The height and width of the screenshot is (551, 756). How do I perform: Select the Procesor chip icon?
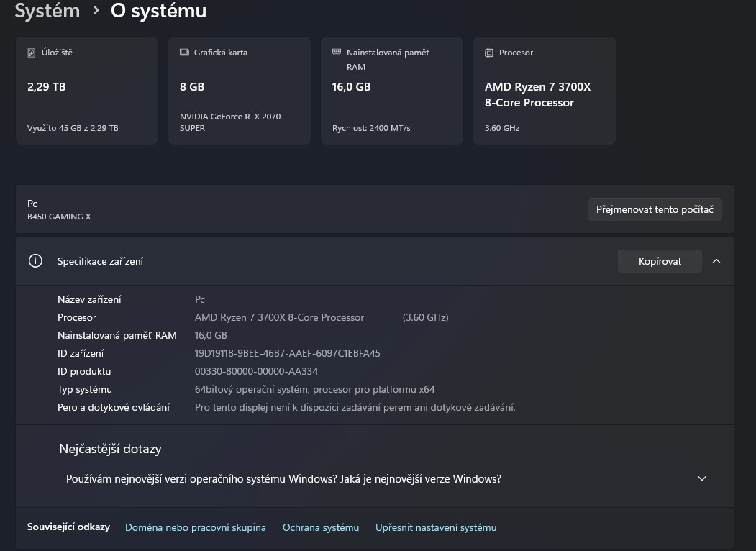pos(491,52)
